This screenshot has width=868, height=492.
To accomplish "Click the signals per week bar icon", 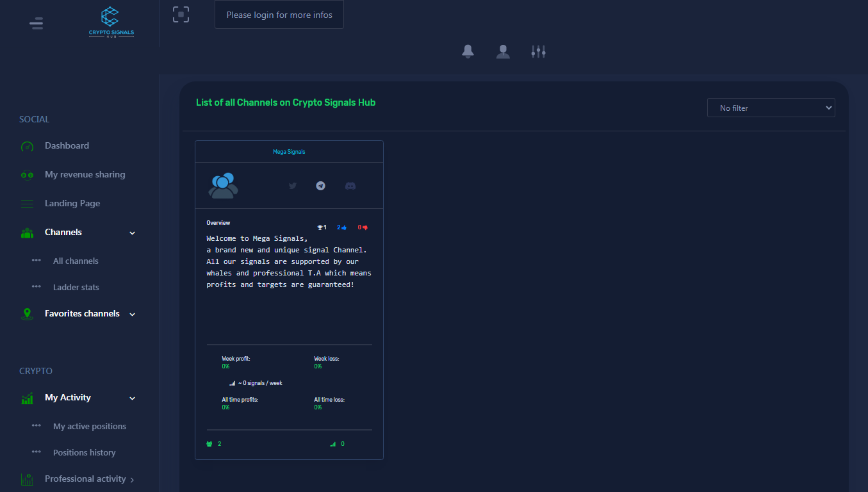I will point(232,383).
